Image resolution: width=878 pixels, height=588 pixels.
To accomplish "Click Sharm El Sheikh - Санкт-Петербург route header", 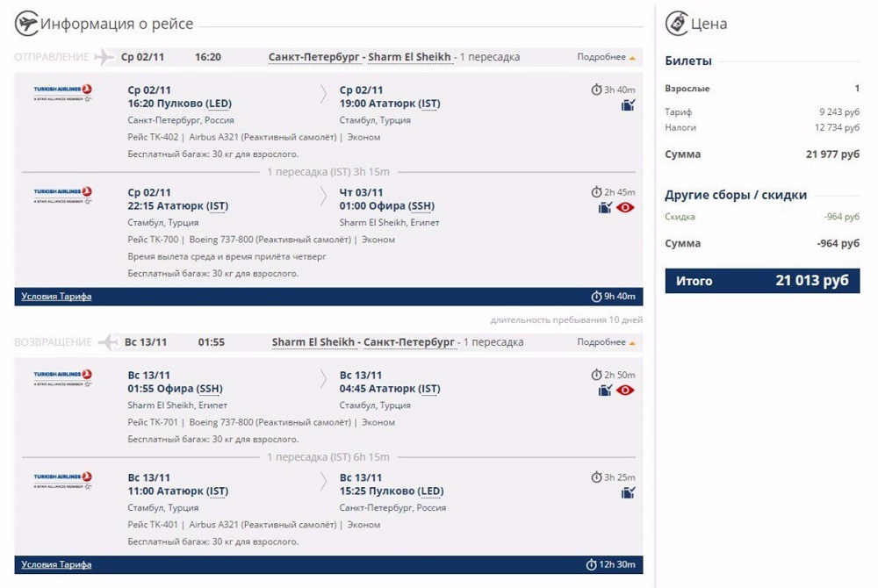I will 363,342.
